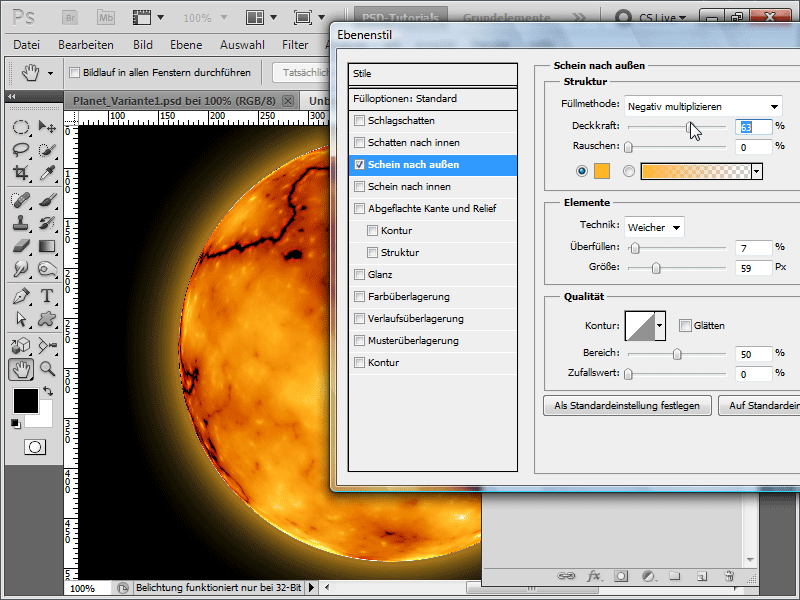Open Fülloptionen: Standard entry

pyautogui.click(x=433, y=99)
